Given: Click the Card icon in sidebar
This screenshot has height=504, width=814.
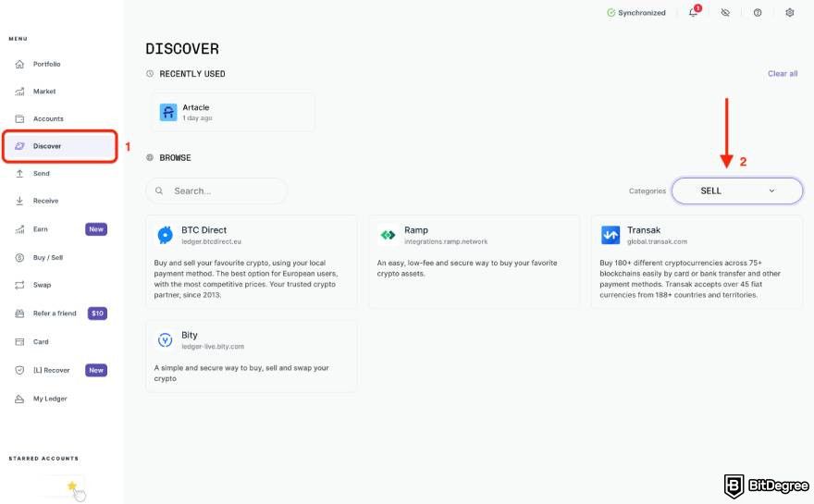Looking at the screenshot, I should [19, 342].
